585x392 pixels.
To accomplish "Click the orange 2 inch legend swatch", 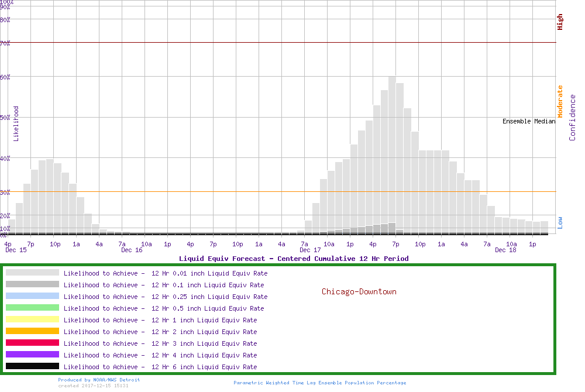I will (32, 331).
